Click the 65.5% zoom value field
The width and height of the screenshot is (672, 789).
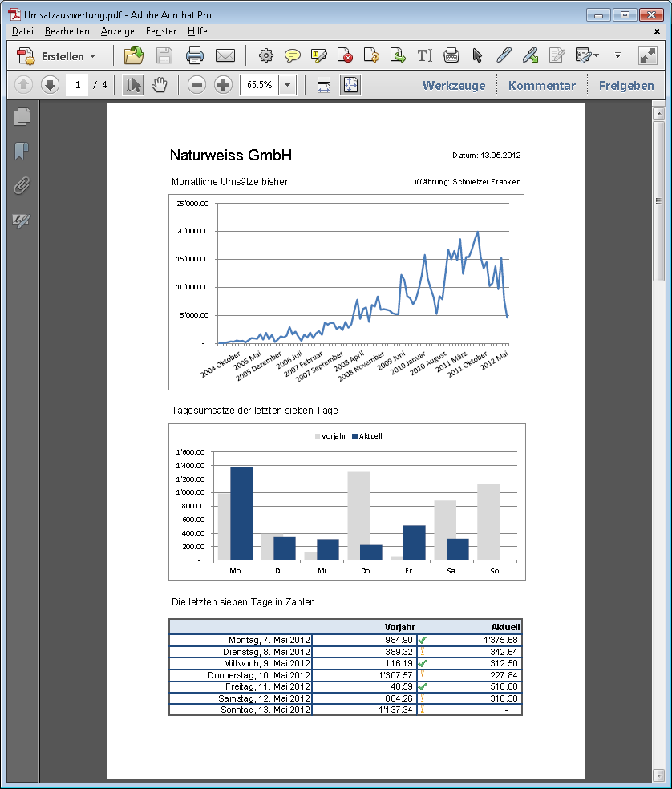[260, 84]
